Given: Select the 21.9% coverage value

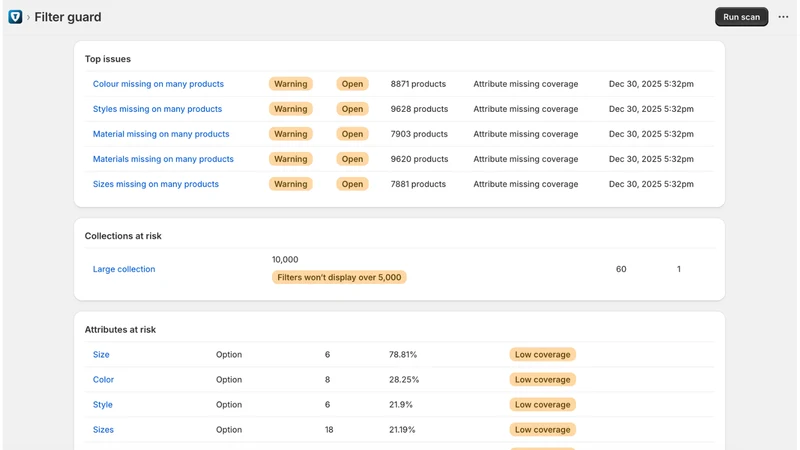Looking at the screenshot, I should [x=401, y=405].
